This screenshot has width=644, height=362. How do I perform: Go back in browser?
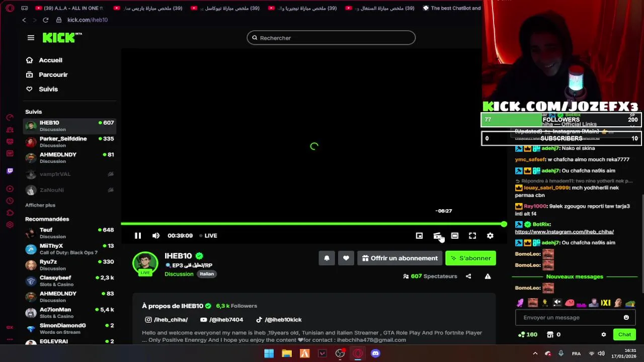click(x=24, y=20)
